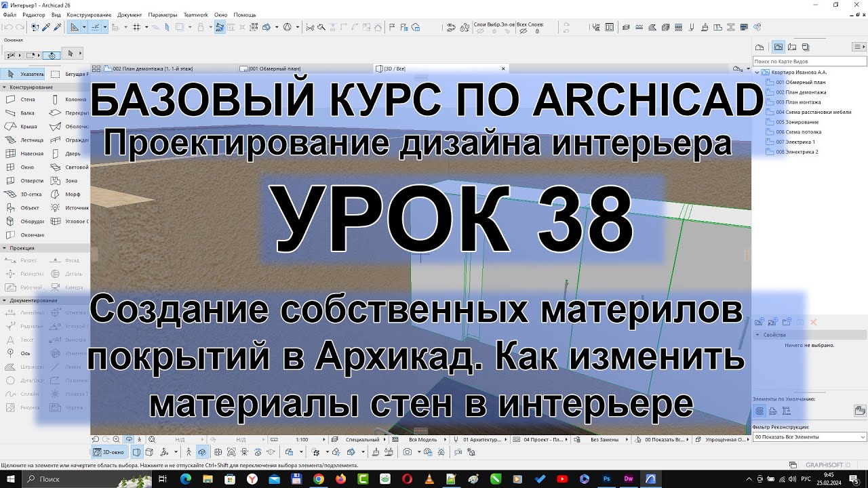
Task: Open the Navigator panel options menu arrow
Action: click(861, 47)
